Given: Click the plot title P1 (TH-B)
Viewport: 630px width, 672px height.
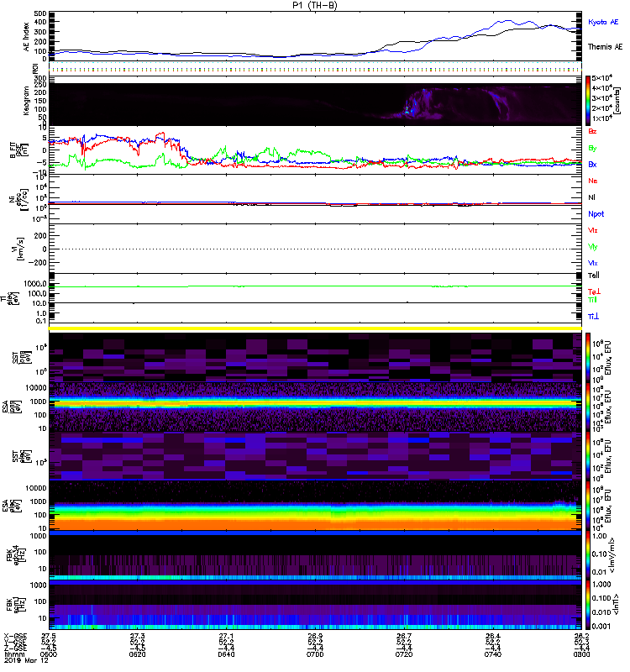Looking at the screenshot, I should [x=315, y=5].
